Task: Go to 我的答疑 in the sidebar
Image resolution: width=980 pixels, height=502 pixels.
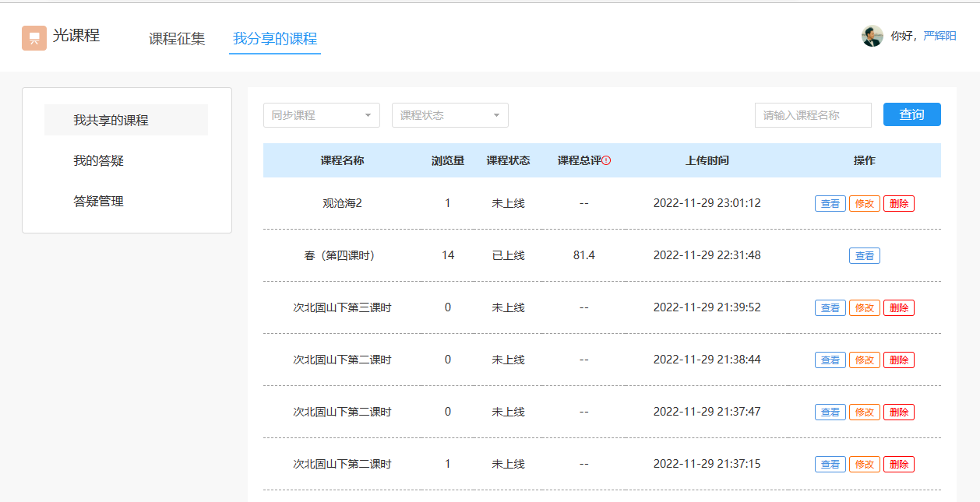Action: 99,161
